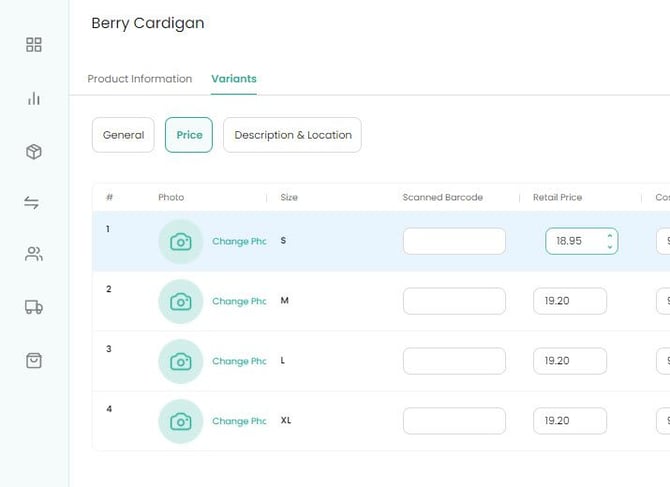Click Change Photo link for size L
Image resolution: width=670 pixels, height=487 pixels.
coord(239,362)
